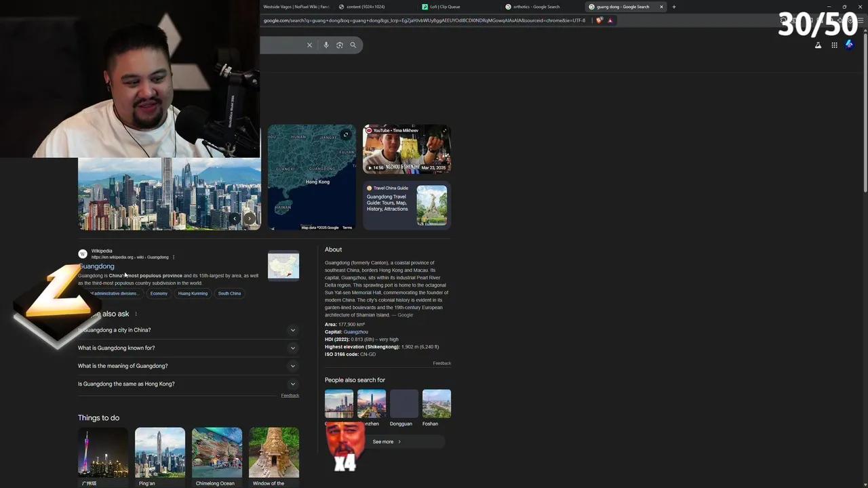The image size is (868, 488).
Task: Expand "Is Guangdong the same as Hong Kong?"
Action: (x=293, y=384)
